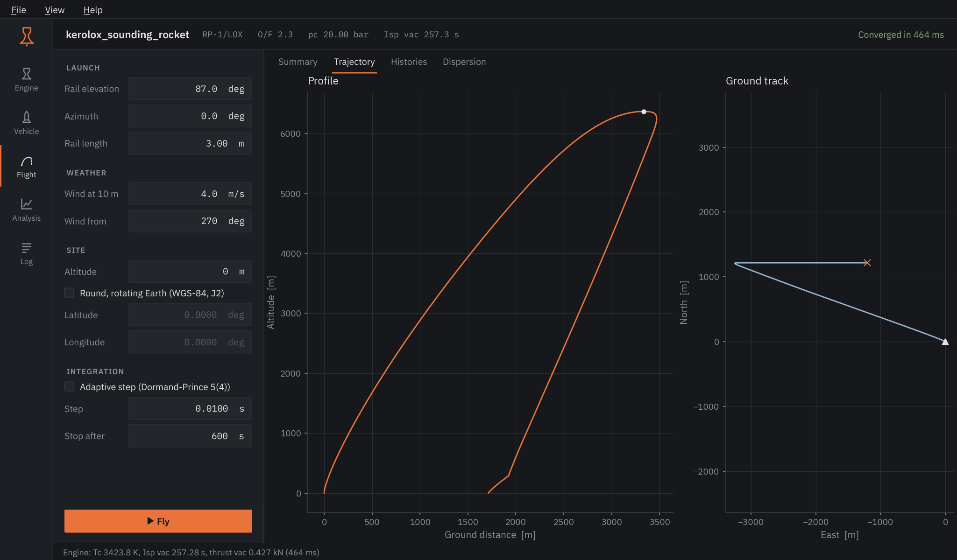This screenshot has width=957, height=560.
Task: Open the Engine panel
Action: point(27,80)
